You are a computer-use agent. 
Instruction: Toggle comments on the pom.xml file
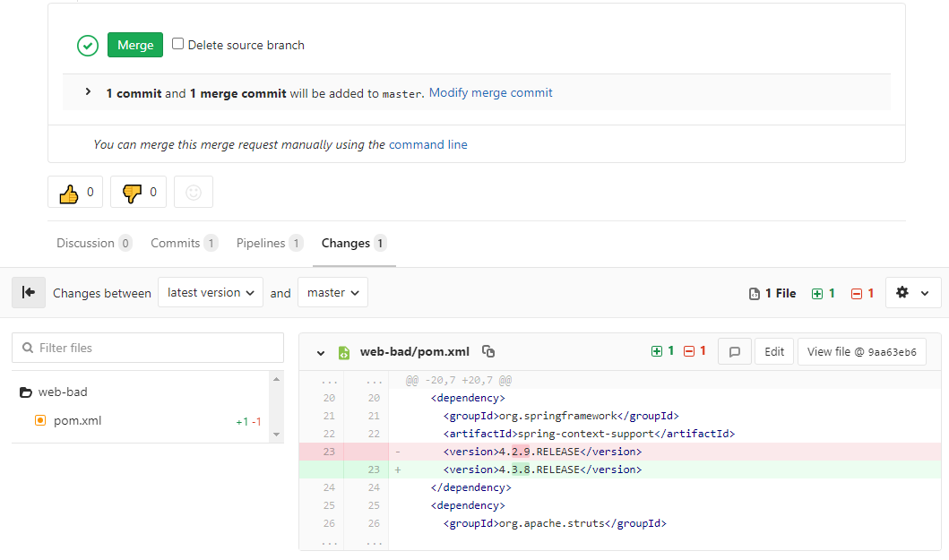(x=735, y=352)
